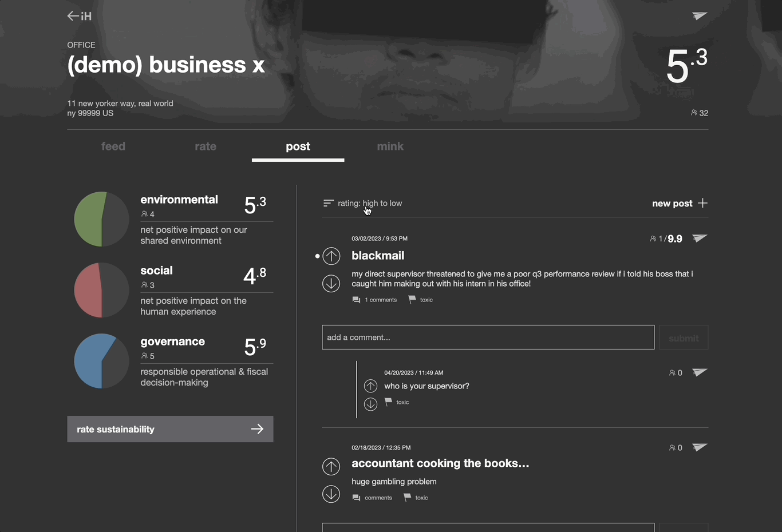Share the blackmail post via paper plane
Screen dimensions: 782x532
click(700, 239)
